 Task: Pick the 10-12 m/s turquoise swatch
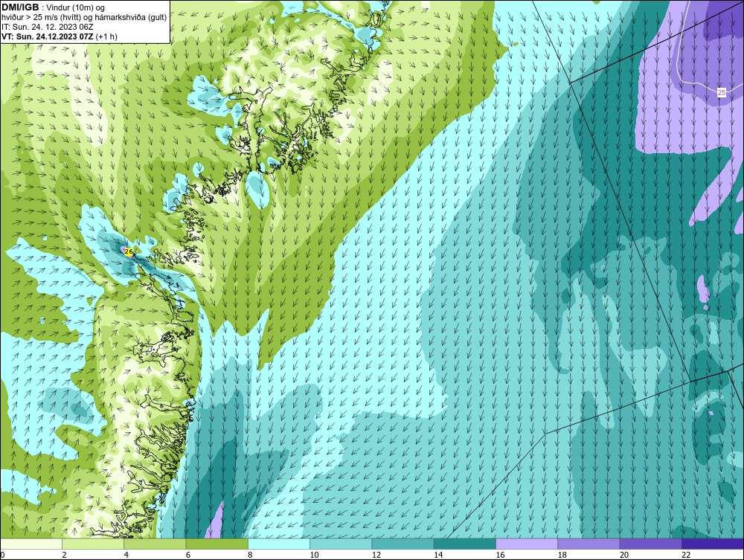click(341, 544)
